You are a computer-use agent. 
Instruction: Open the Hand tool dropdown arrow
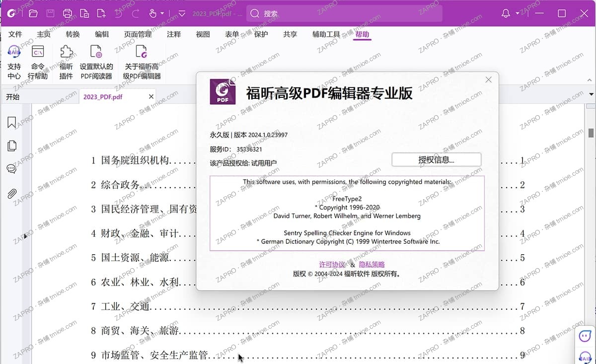(162, 13)
